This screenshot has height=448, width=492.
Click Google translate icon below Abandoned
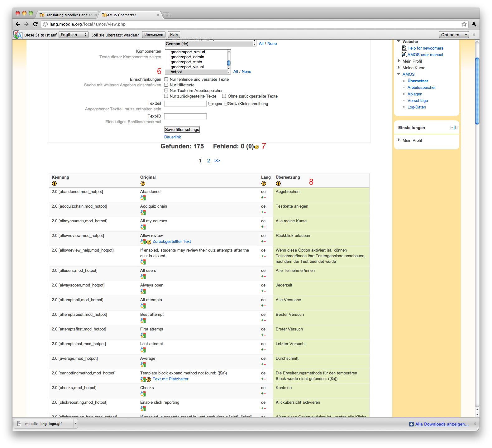click(x=143, y=198)
